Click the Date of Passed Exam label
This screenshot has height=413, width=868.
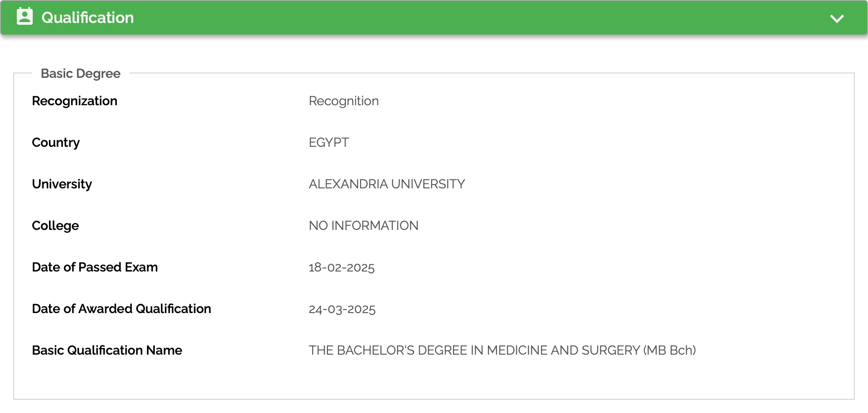click(95, 267)
